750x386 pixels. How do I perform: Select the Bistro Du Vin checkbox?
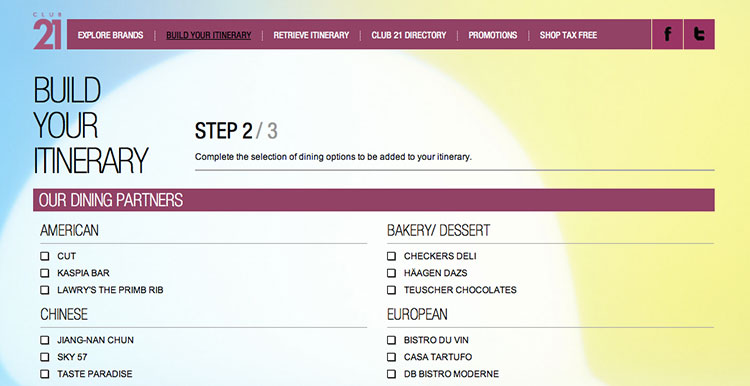coord(391,340)
